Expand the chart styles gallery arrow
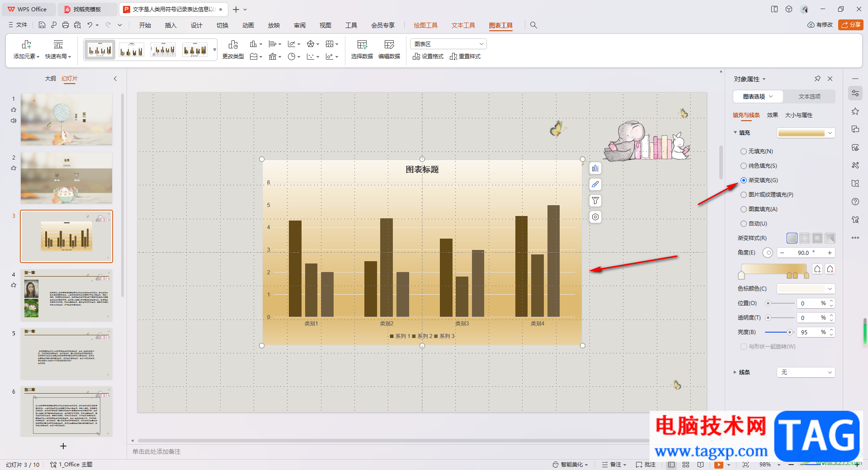This screenshot has height=470, width=868. [215, 49]
